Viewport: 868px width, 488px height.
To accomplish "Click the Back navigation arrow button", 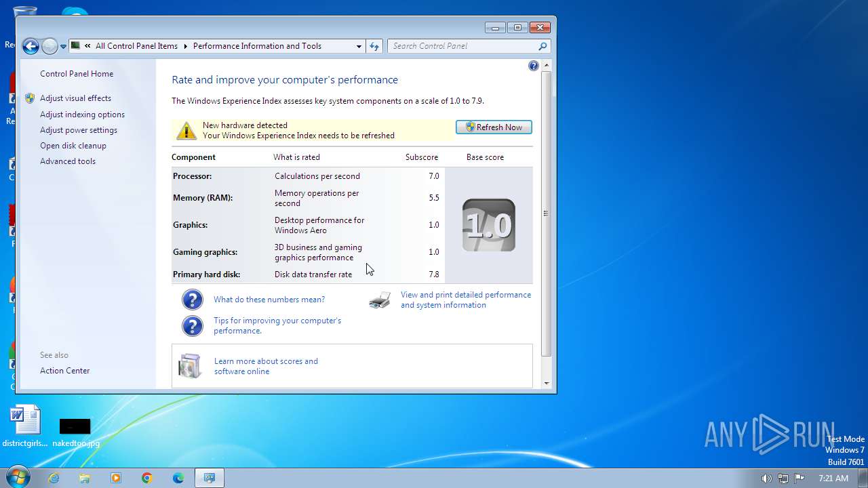I will (x=31, y=46).
